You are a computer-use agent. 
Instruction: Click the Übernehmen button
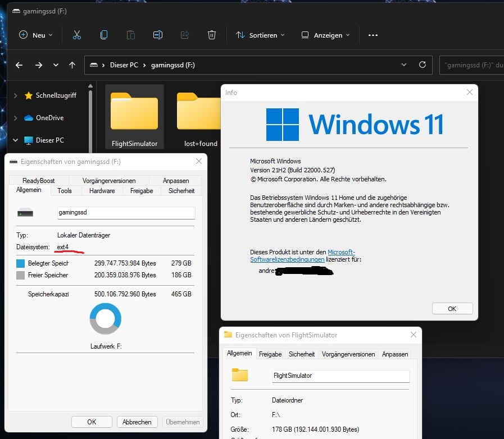pos(183,422)
